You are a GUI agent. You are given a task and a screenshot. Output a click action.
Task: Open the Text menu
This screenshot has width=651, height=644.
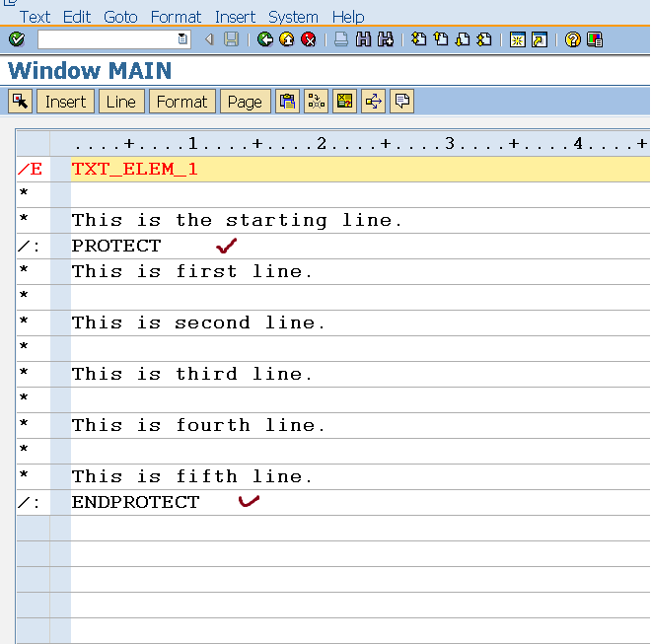click(35, 17)
